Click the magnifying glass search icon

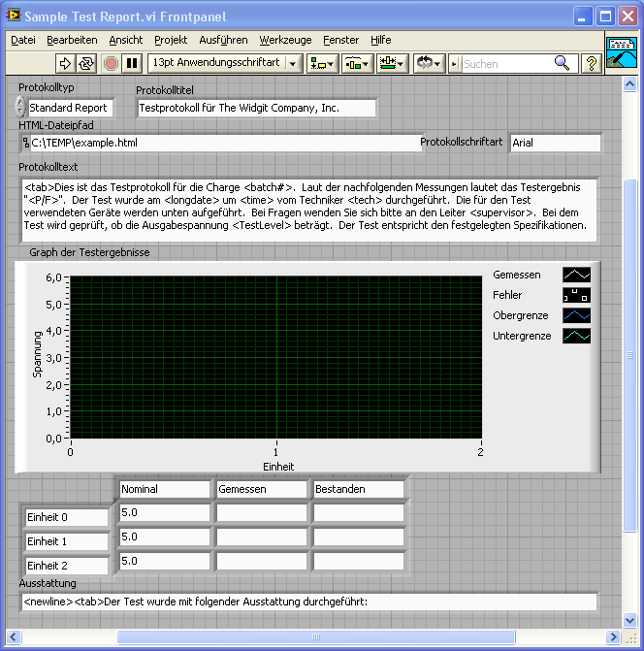pyautogui.click(x=562, y=63)
